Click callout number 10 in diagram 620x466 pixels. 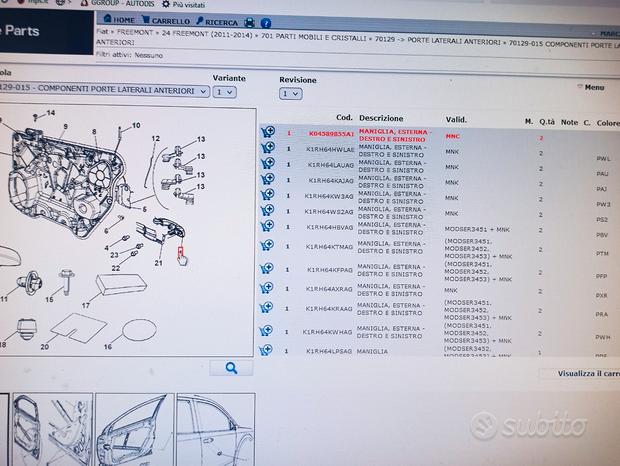coord(136,125)
